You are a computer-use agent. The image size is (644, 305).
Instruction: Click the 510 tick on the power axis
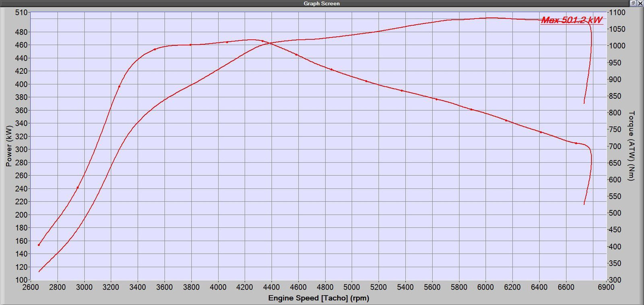coord(21,12)
